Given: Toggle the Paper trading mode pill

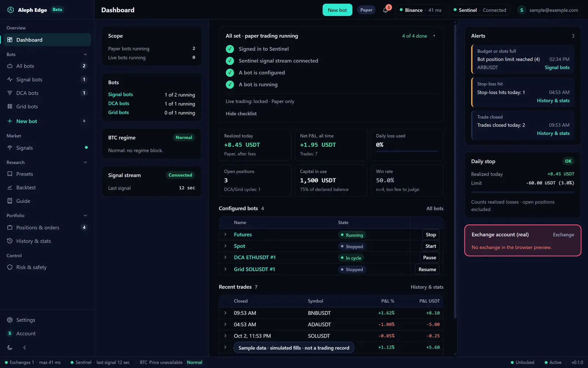Looking at the screenshot, I should point(366,10).
